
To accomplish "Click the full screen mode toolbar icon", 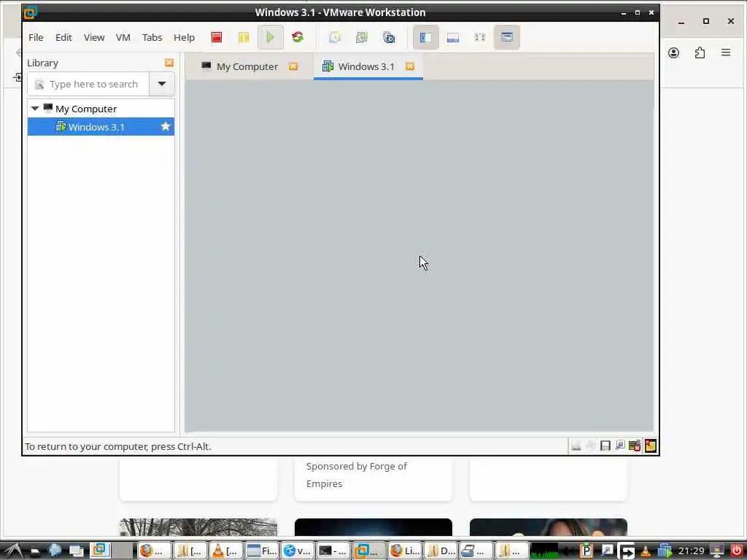I will (480, 37).
